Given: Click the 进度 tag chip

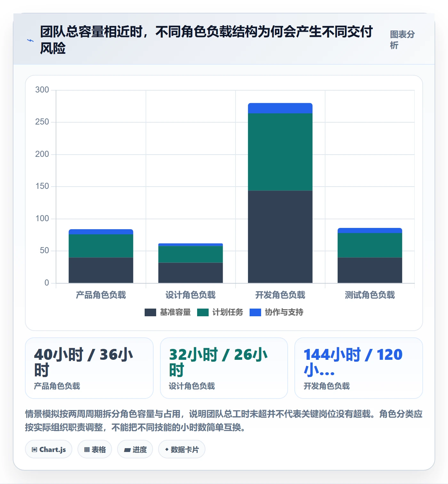Looking at the screenshot, I should [x=135, y=449].
